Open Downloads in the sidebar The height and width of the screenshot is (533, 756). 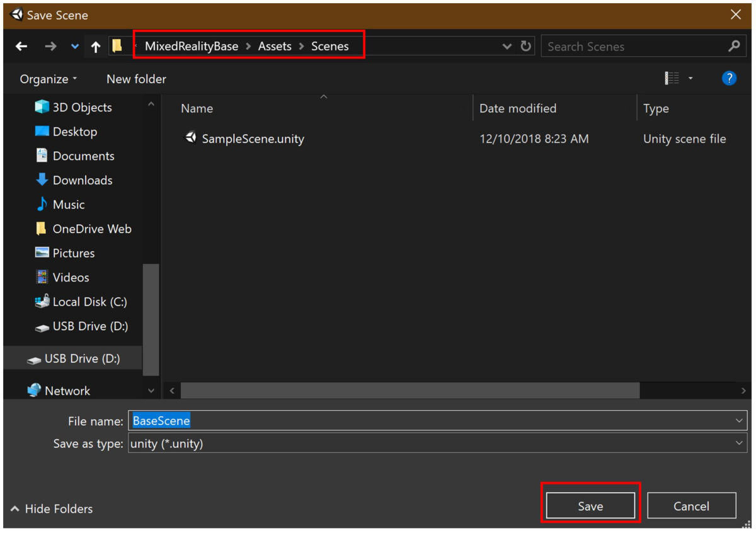point(82,180)
